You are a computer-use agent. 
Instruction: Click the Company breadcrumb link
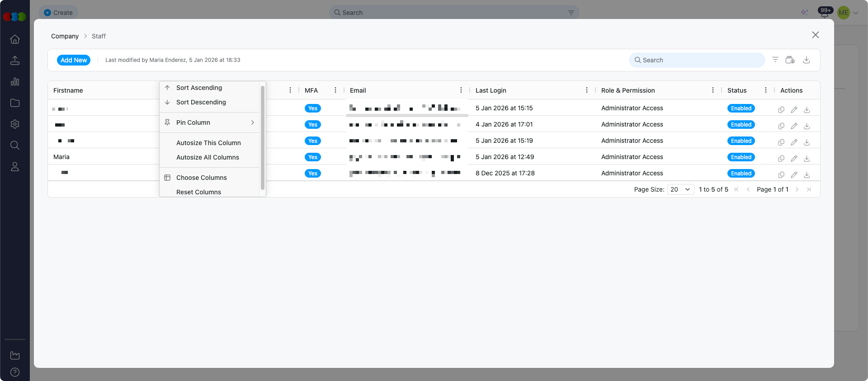[65, 36]
